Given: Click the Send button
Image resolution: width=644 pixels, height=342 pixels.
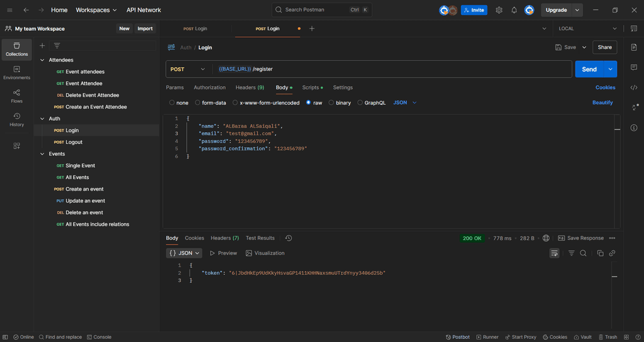Looking at the screenshot, I should coord(589,69).
